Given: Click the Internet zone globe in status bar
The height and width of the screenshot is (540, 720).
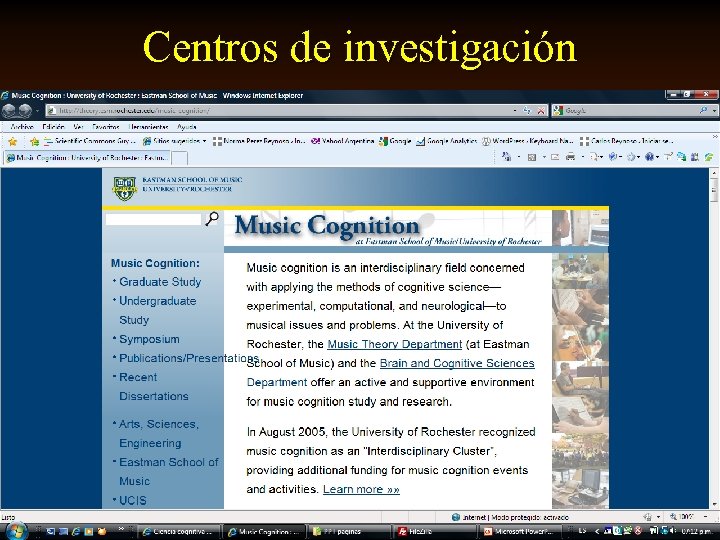Looking at the screenshot, I should [456, 517].
